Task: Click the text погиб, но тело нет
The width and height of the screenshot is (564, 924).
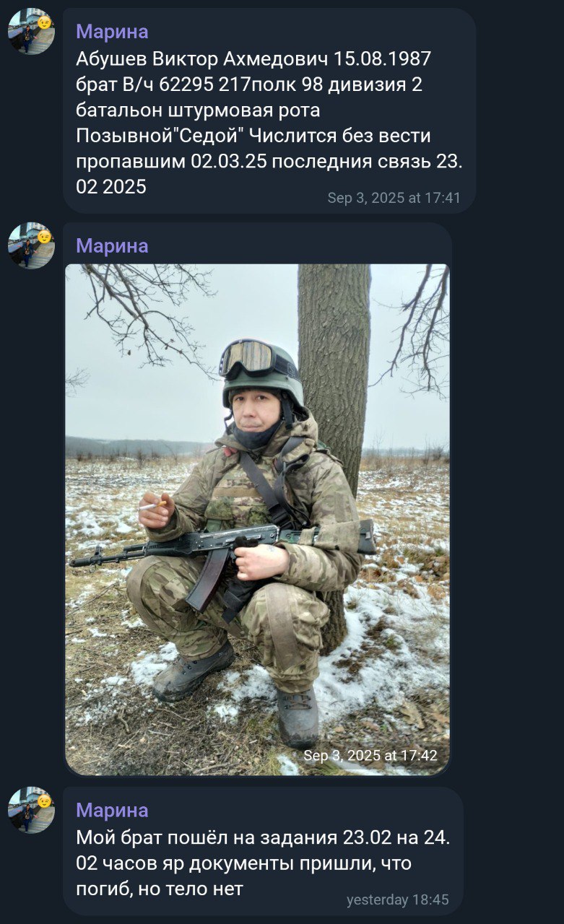Action: coord(160,890)
